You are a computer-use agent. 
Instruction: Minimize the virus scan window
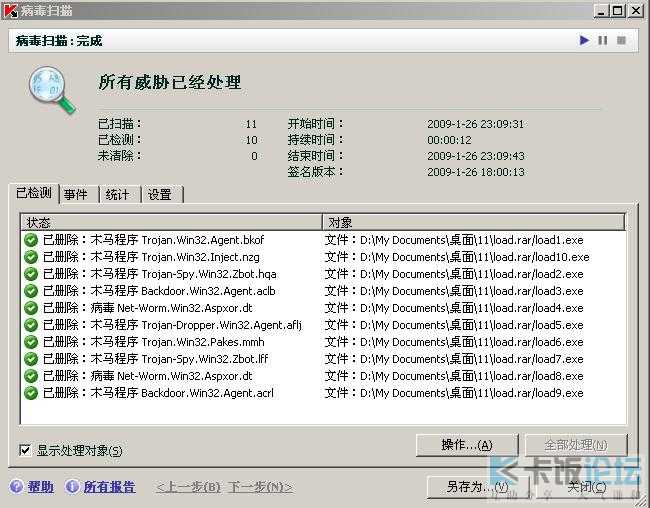(x=601, y=10)
